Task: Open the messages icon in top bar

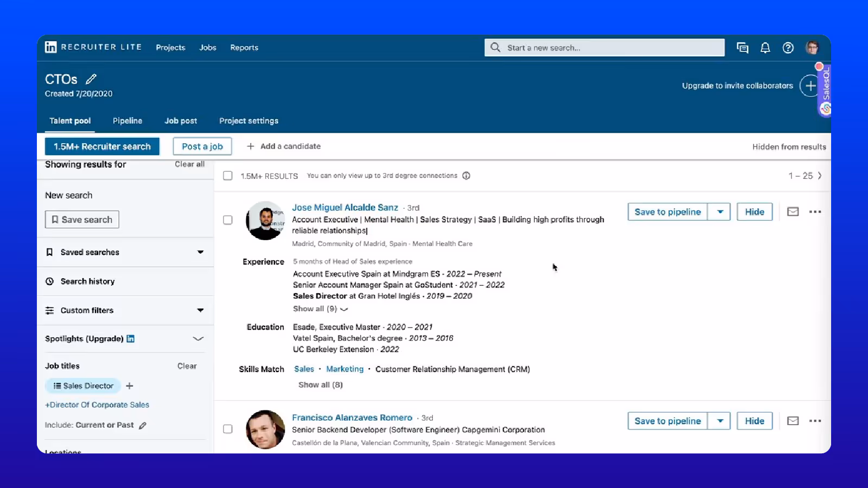Action: pos(742,48)
